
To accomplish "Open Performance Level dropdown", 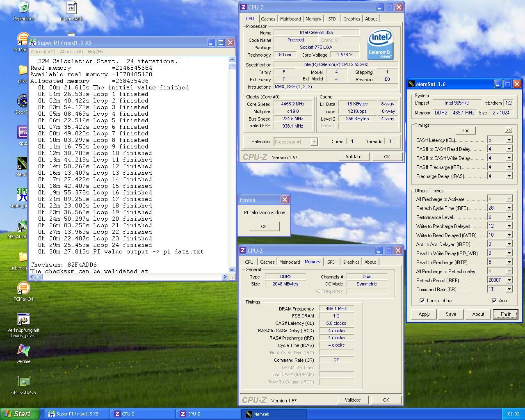I will [x=509, y=217].
